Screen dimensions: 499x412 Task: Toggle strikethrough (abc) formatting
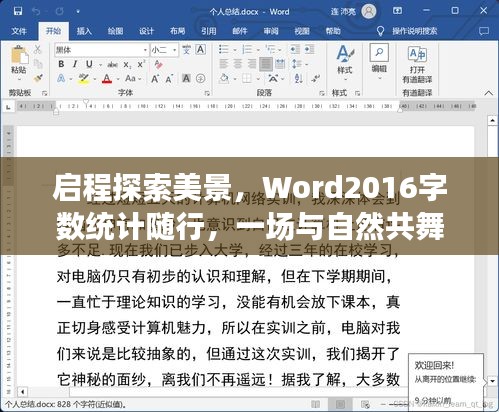pyautogui.click(x=112, y=64)
